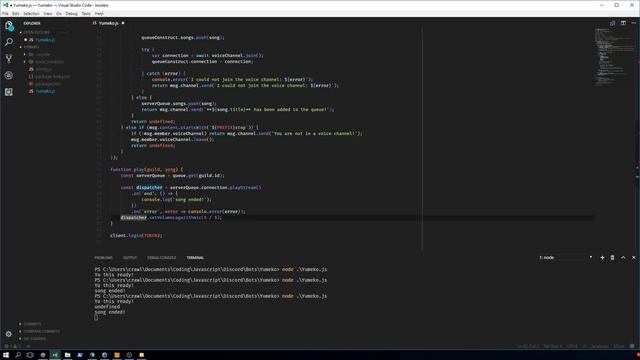
Task: Open the View menu
Action: [48, 13]
